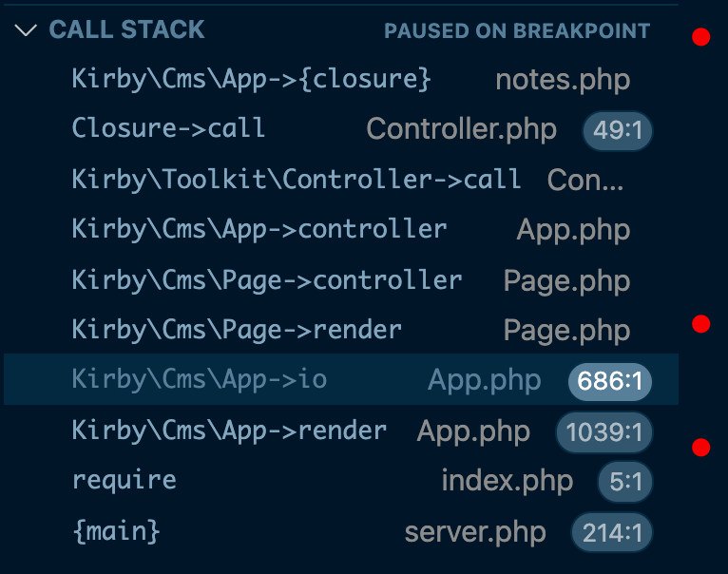Select the highlighted Kirby\Cms\App->io frame
This screenshot has width=728, height=574.
341,379
